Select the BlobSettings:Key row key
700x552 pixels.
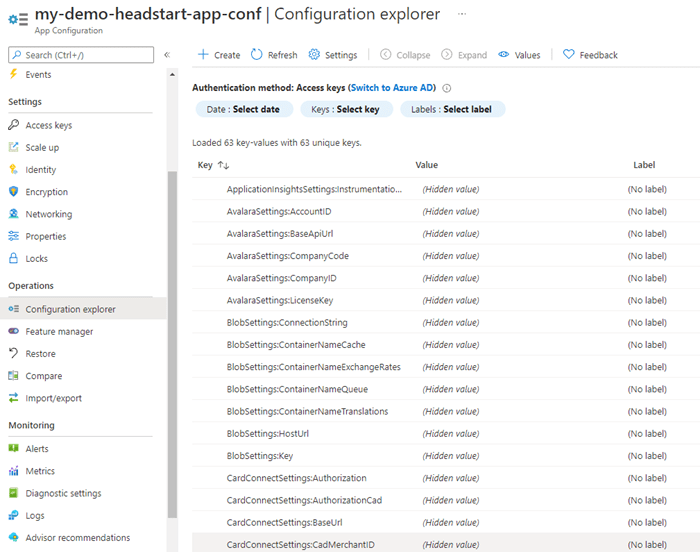[x=260, y=456]
